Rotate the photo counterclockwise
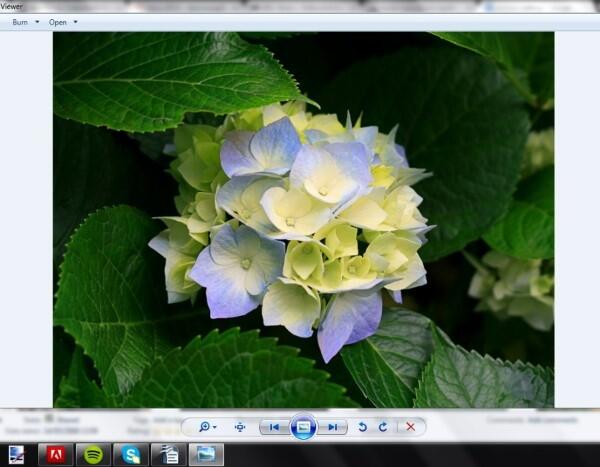Screen dimensions: 600x467 362,427
